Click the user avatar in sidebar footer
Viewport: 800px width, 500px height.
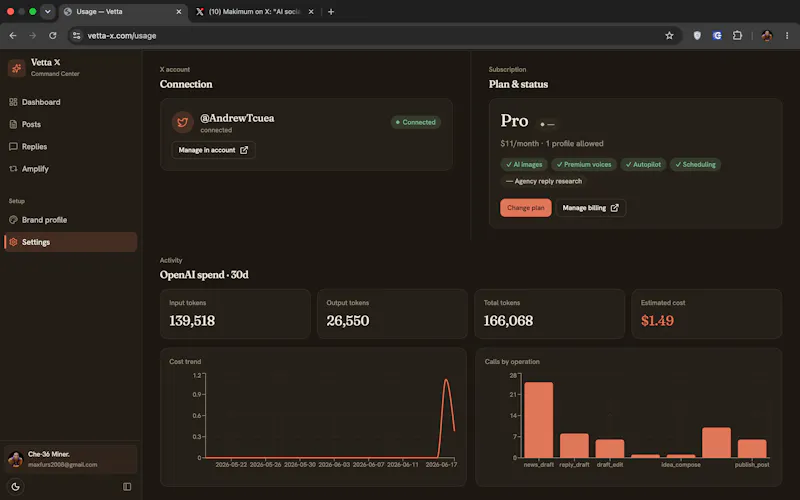[x=15, y=459]
